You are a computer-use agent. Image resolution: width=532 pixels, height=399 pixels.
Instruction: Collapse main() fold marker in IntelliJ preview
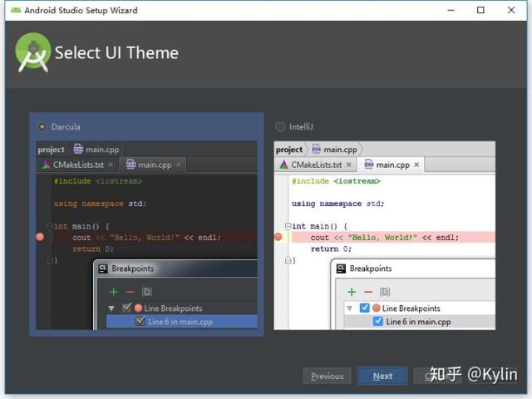coord(288,225)
